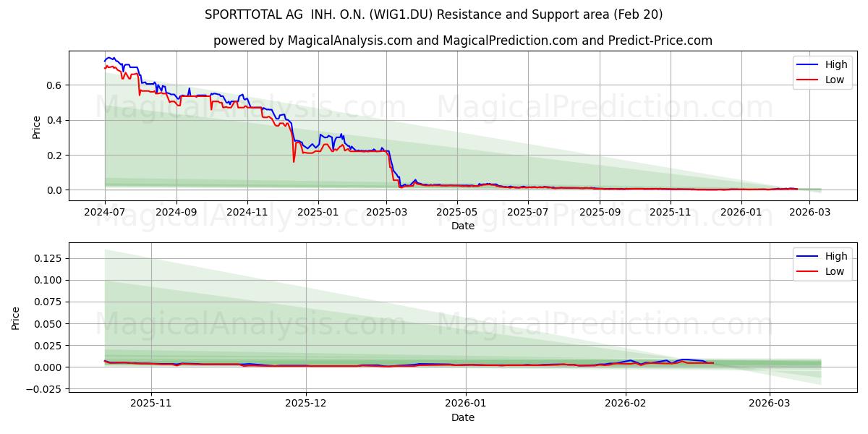The height and width of the screenshot is (434, 868).
Task: Click the 2025-05 tick label
Action: click(x=457, y=212)
